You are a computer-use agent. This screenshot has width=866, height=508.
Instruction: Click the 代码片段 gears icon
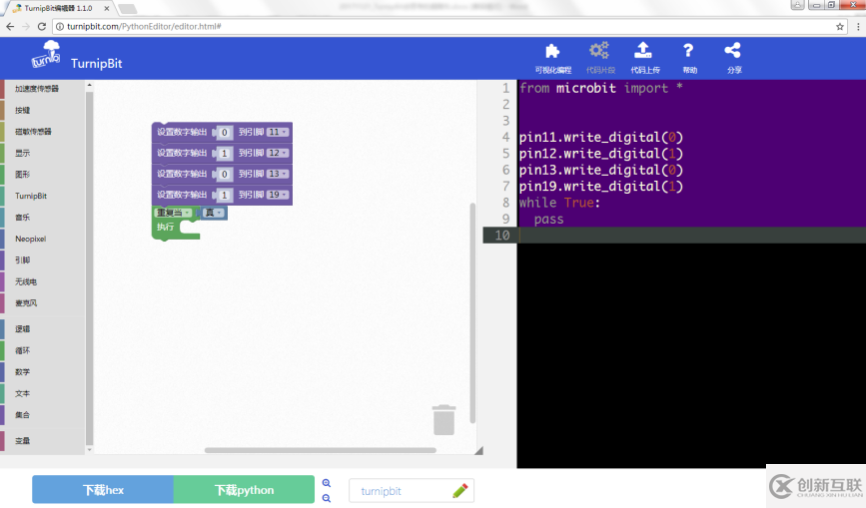tap(599, 50)
